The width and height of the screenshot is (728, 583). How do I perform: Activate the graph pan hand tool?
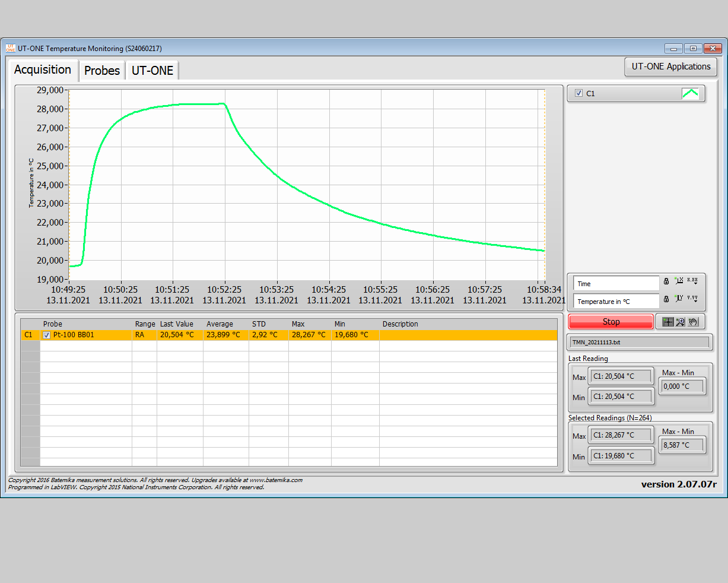692,322
